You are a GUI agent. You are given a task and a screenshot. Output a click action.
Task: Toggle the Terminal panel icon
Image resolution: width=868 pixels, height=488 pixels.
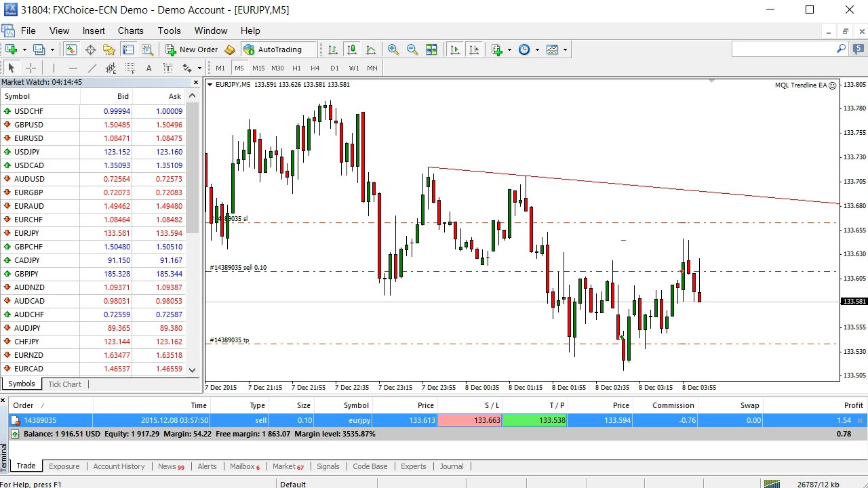[x=128, y=49]
